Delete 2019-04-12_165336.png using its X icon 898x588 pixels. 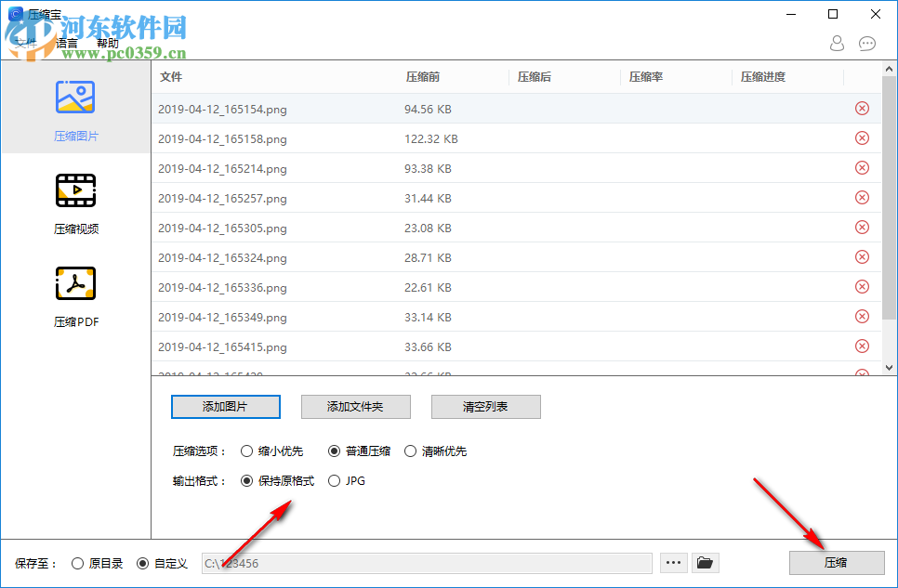[x=862, y=287]
